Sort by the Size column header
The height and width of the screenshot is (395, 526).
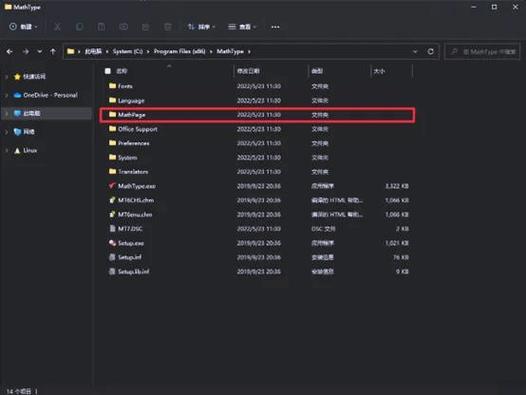[x=379, y=71]
